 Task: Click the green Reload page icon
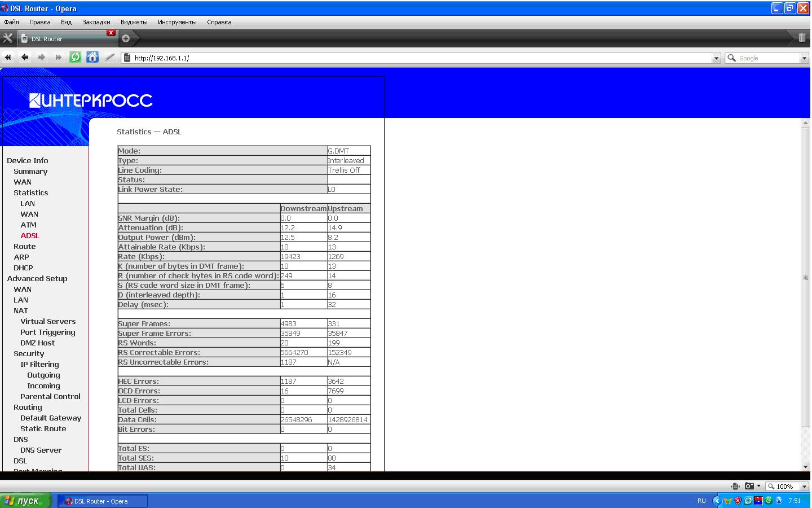[75, 58]
